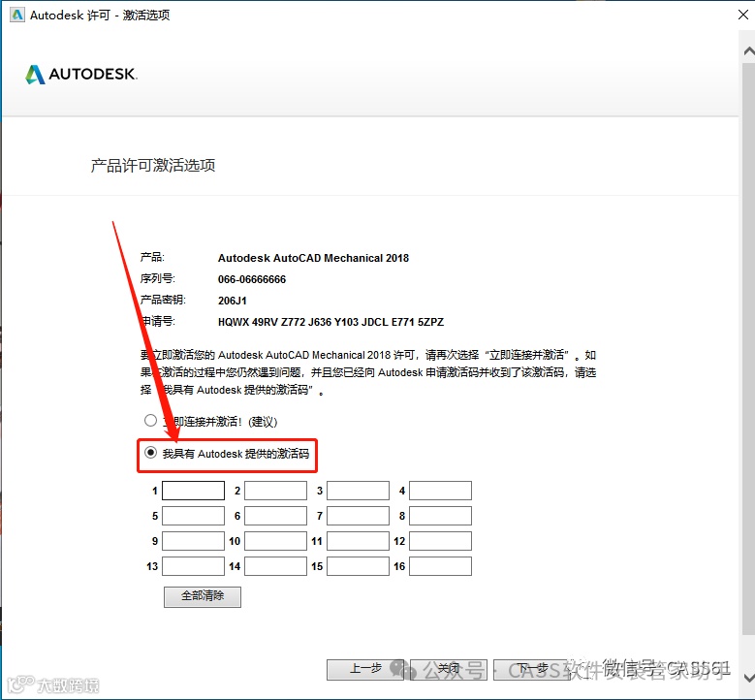The height and width of the screenshot is (700, 755).
Task: Click activation code field 3
Action: click(358, 491)
